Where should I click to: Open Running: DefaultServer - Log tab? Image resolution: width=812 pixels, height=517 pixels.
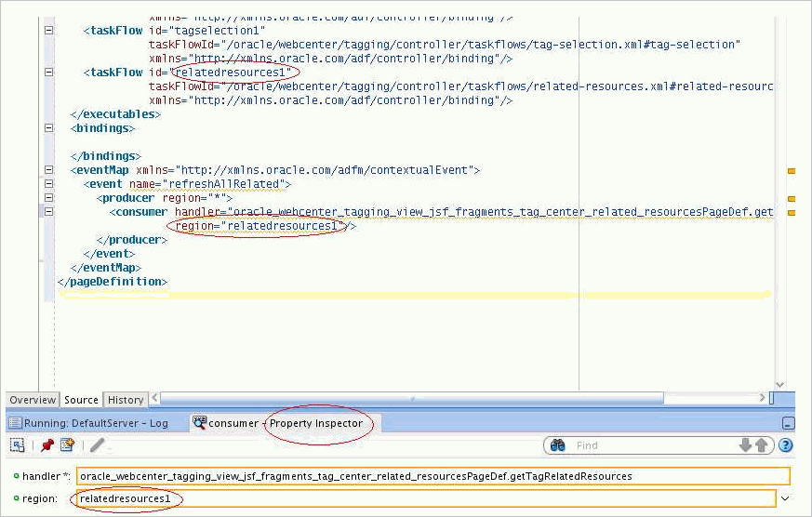[89, 423]
